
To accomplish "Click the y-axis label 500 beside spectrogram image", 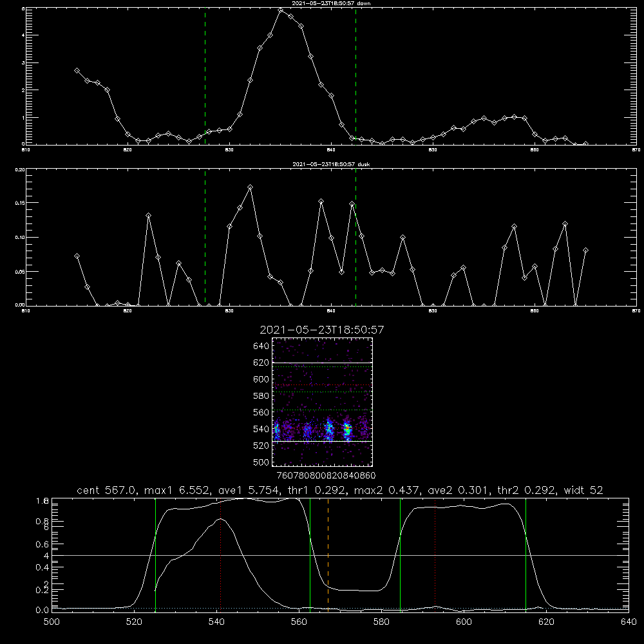I will [x=261, y=462].
